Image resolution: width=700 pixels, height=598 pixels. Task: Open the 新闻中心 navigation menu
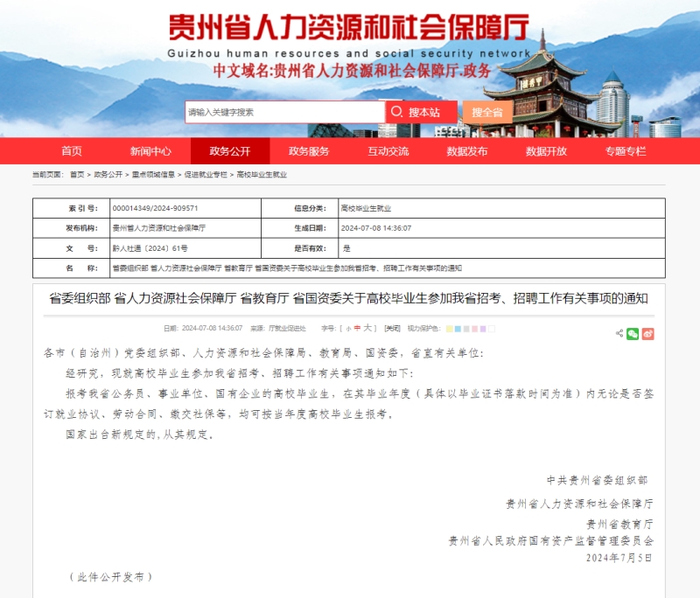coord(150,150)
